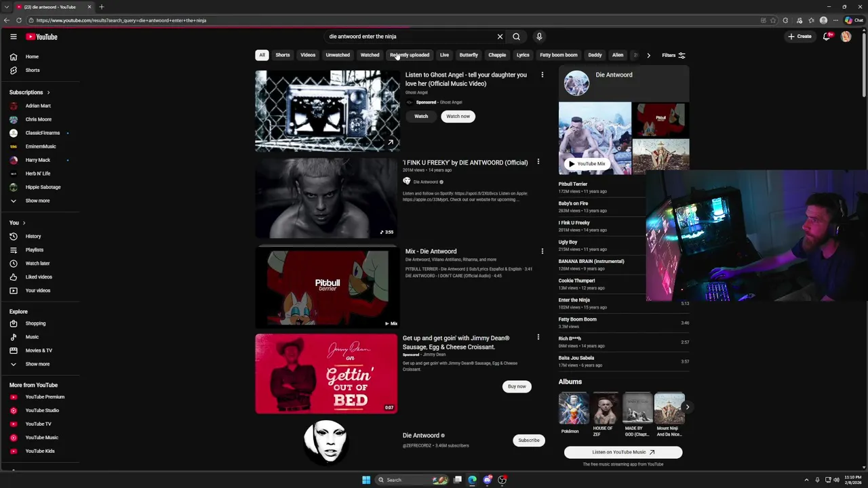Image resolution: width=868 pixels, height=488 pixels.
Task: Open YouTube Studio link
Action: pyautogui.click(x=41, y=411)
